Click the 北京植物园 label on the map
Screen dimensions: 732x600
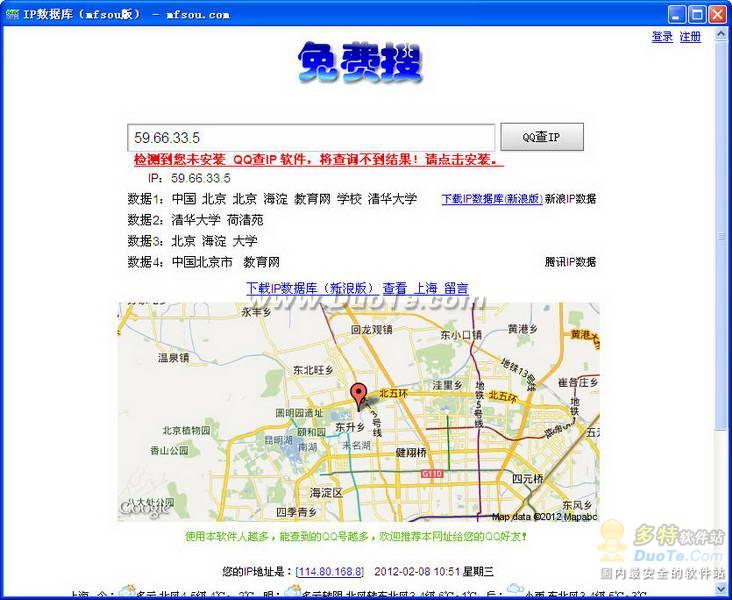[186, 430]
